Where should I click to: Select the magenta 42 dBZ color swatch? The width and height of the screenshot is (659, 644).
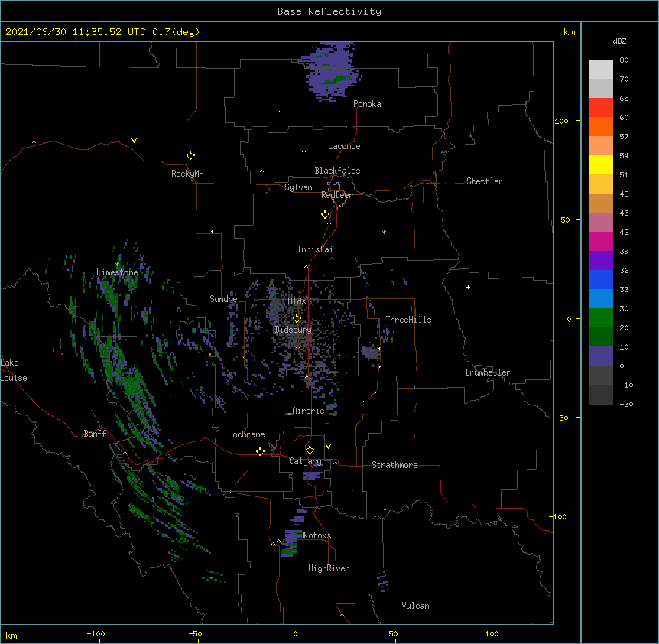click(x=601, y=241)
